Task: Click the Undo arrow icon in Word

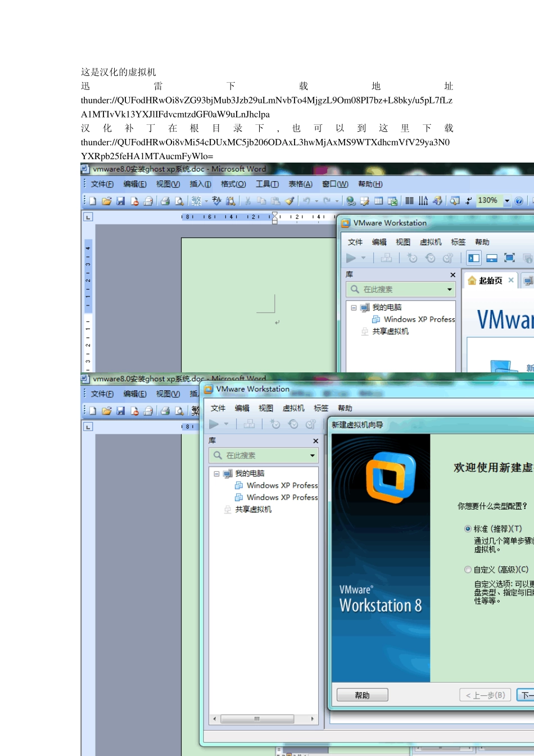Action: click(306, 201)
